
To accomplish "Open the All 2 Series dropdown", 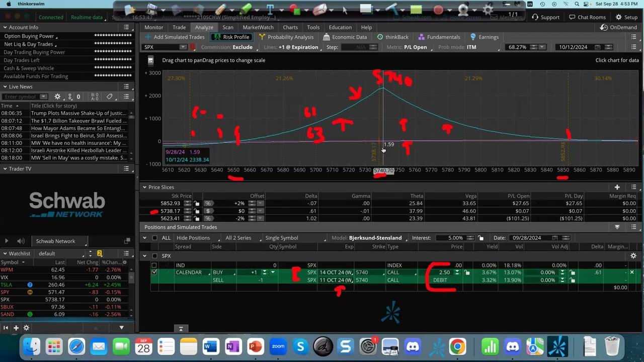I will click(241, 238).
